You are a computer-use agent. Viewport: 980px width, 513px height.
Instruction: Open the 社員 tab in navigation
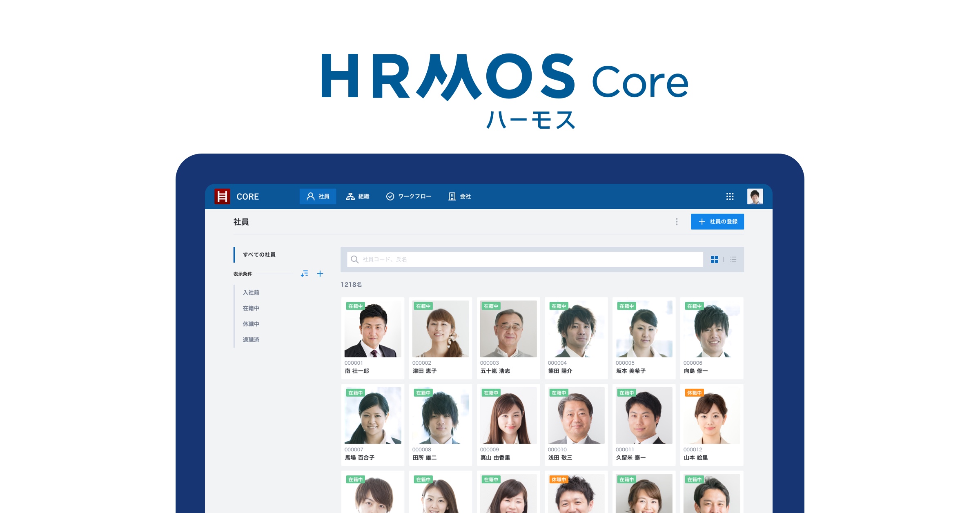[x=318, y=196]
